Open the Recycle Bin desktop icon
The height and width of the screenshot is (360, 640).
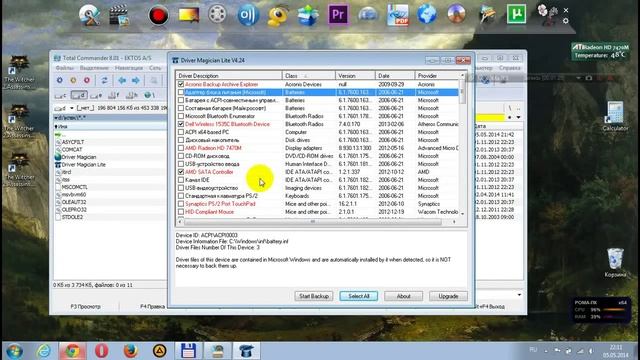pos(615,263)
